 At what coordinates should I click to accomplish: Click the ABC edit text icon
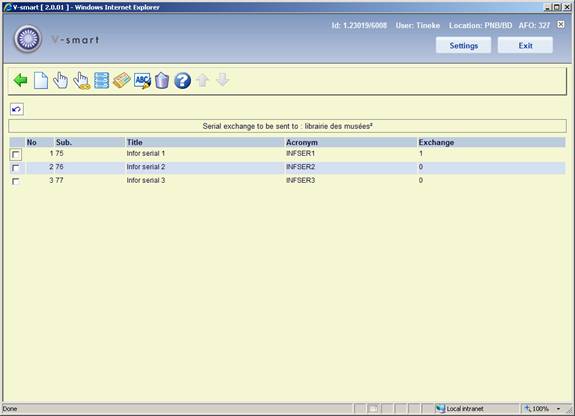point(142,80)
